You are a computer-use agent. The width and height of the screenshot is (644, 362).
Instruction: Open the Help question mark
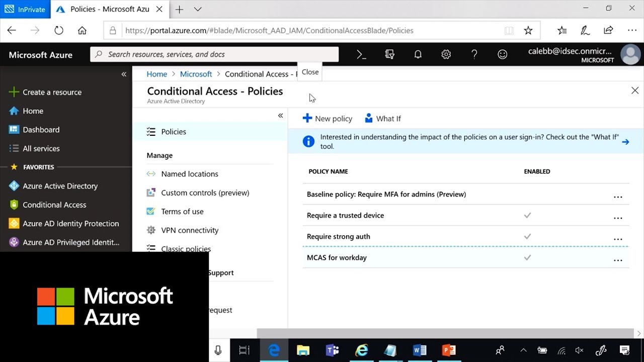(474, 54)
